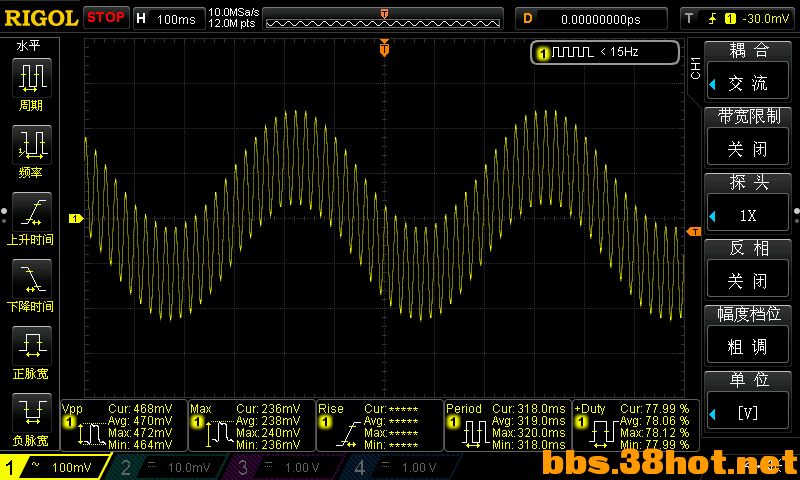Click the Period measurement box
The width and height of the screenshot is (800, 480).
pos(508,425)
